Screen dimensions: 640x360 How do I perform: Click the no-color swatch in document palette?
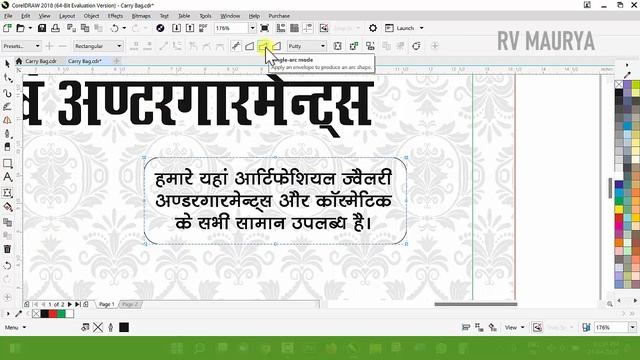[x=36, y=314]
